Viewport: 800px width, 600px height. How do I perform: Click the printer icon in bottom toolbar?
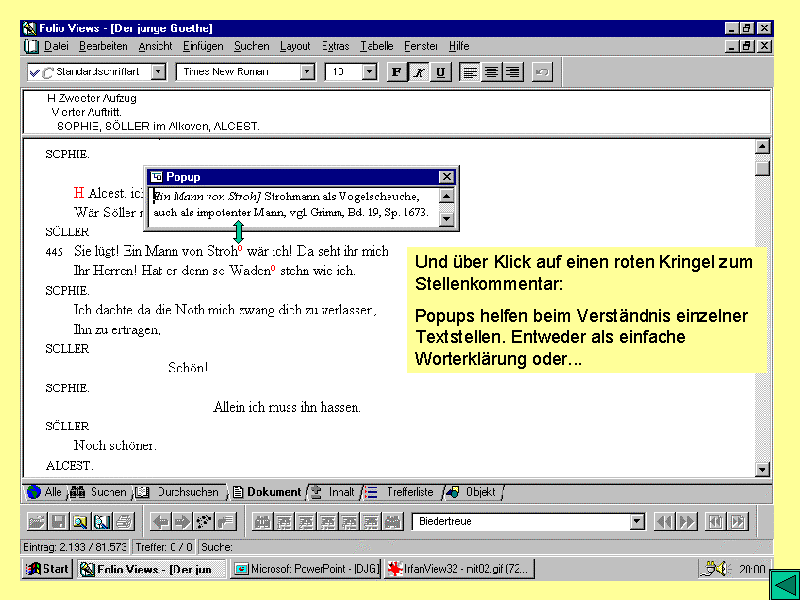coord(123,521)
